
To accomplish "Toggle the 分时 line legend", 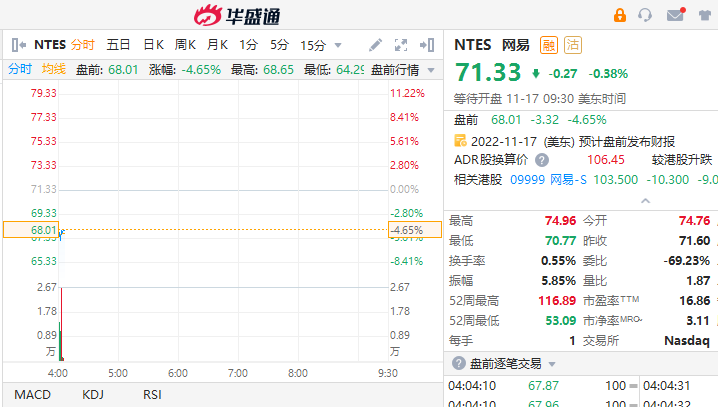I will [20, 69].
